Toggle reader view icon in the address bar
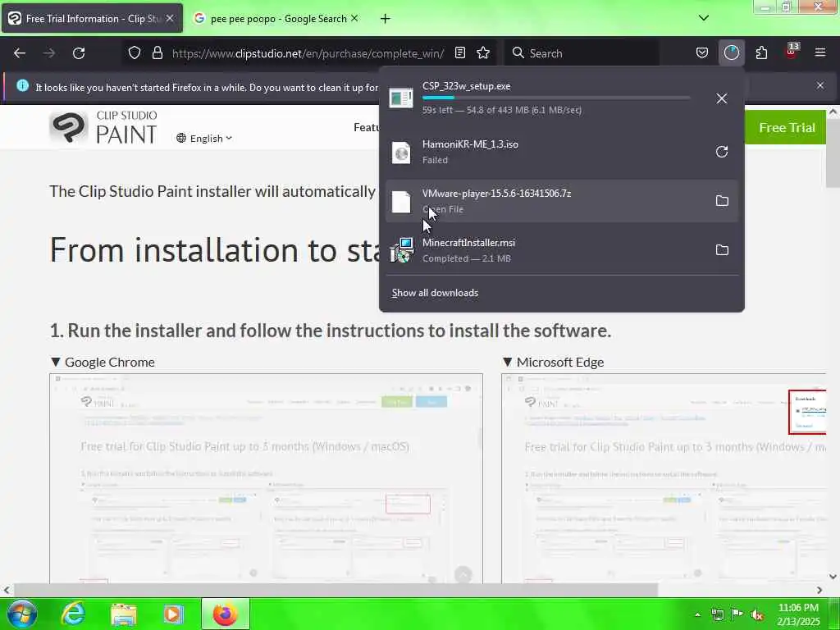 coord(459,53)
